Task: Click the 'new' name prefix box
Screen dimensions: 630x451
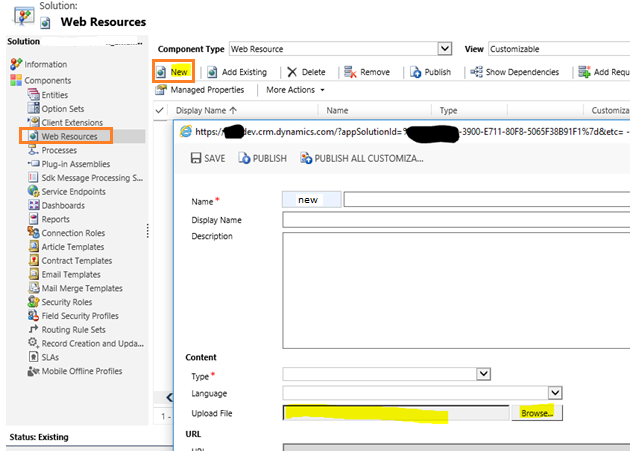Action: coord(312,199)
